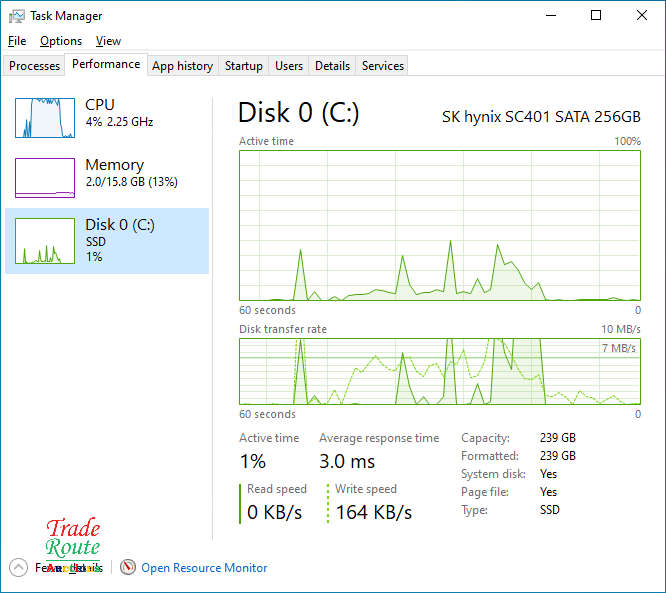This screenshot has height=593, width=666.
Task: Click the Average response time 3.0 ms value
Action: coord(347,462)
